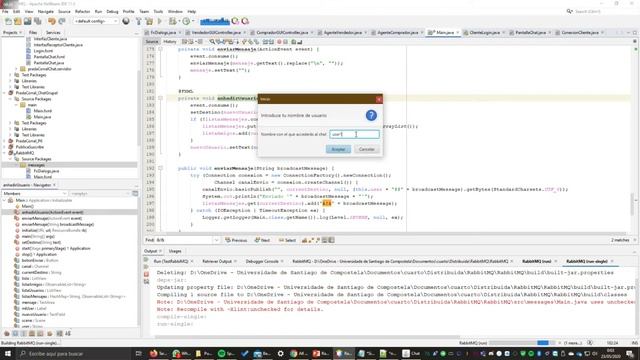Click the RabbitMQ run progress bar in status bar
The width and height of the screenshot is (640, 360).
(x=521, y=343)
